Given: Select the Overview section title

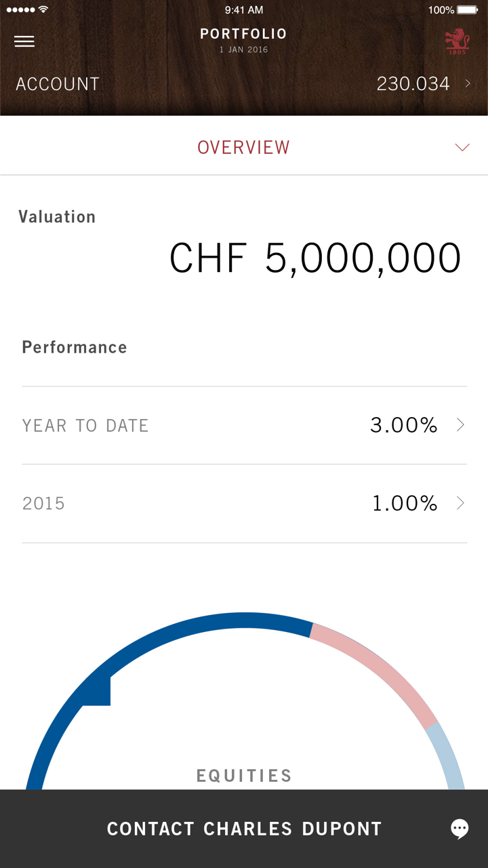Looking at the screenshot, I should click(243, 147).
